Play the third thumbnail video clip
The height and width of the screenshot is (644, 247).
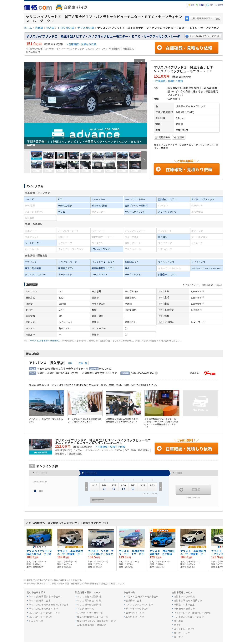point(61,155)
